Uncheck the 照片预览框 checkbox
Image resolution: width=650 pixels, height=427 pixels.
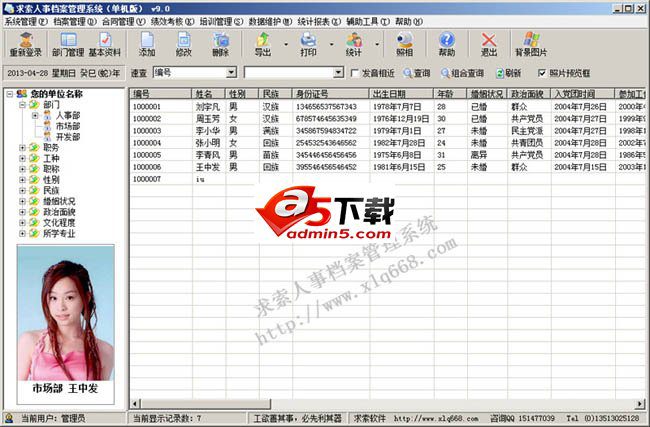[x=542, y=73]
